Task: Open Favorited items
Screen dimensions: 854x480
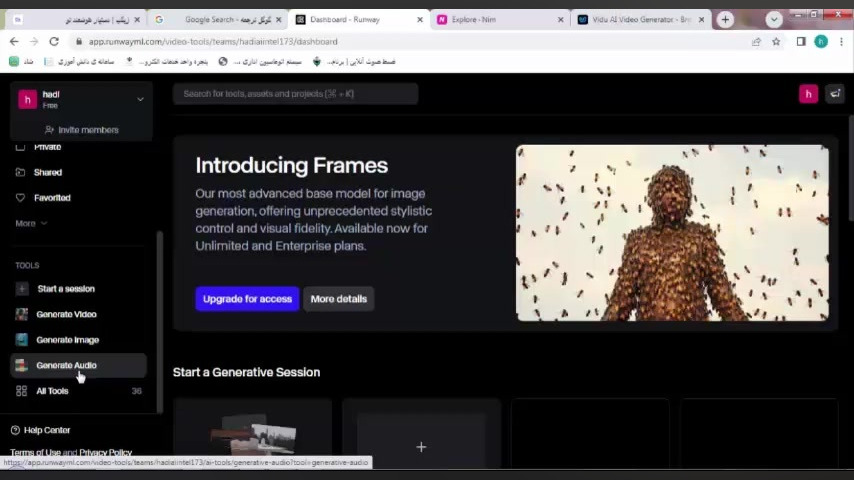Action: pyautogui.click(x=52, y=198)
